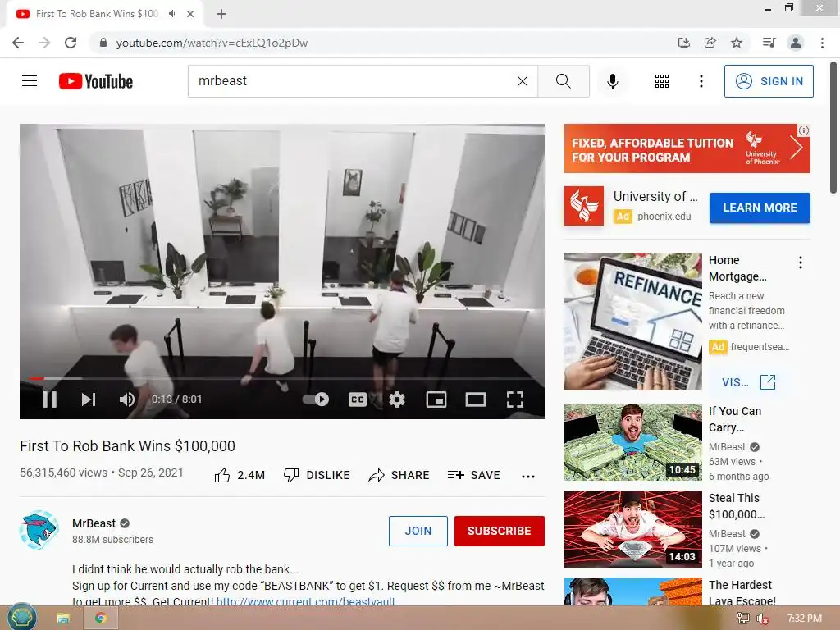Seek on the video progress bar
This screenshot has height=630, width=840.
[x=282, y=378]
